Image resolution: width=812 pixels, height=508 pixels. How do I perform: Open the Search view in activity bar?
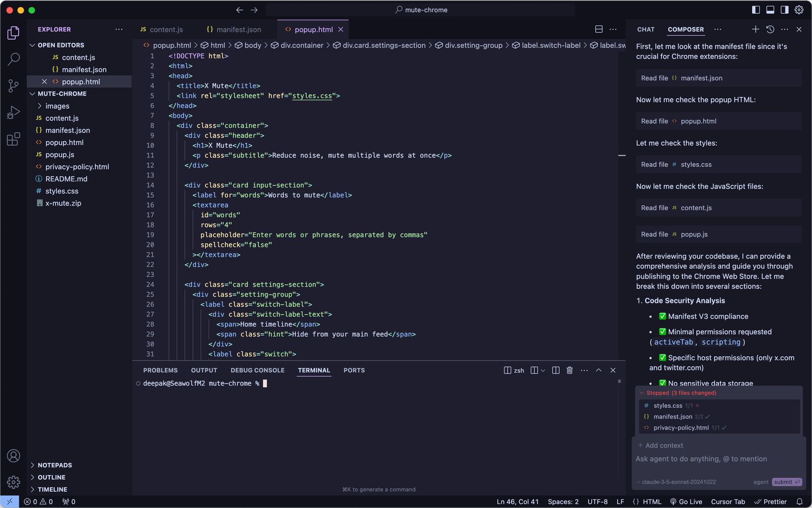tap(13, 59)
